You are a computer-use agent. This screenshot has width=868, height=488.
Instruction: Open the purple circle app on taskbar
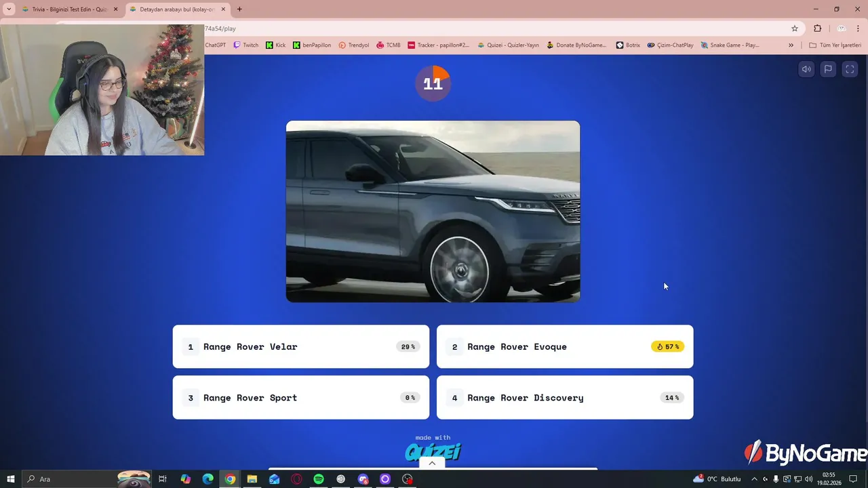385,479
